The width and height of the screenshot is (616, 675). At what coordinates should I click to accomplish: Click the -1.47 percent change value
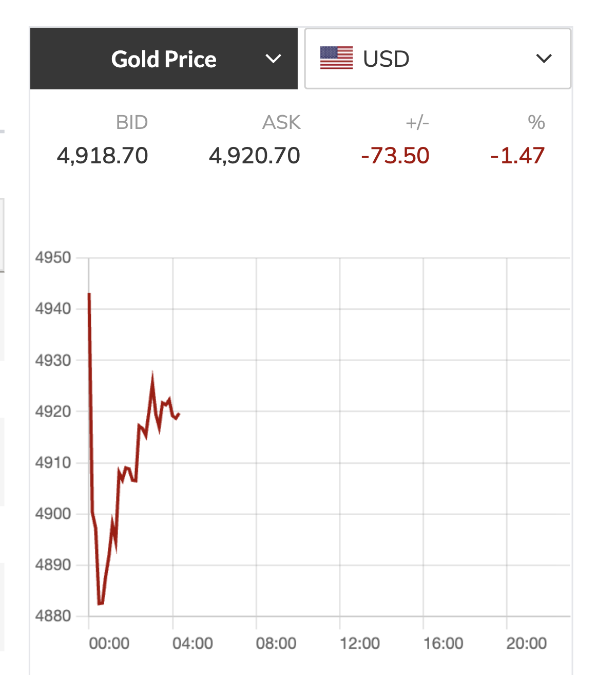(x=517, y=156)
